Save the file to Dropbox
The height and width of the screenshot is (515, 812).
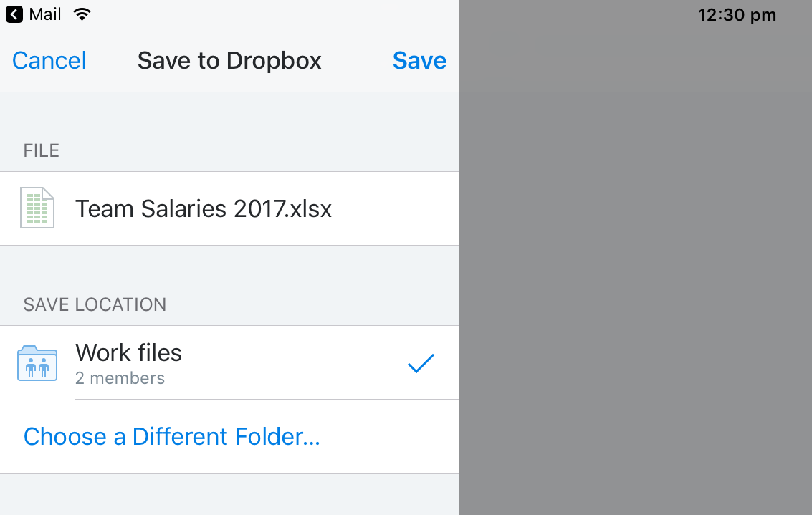coord(419,61)
